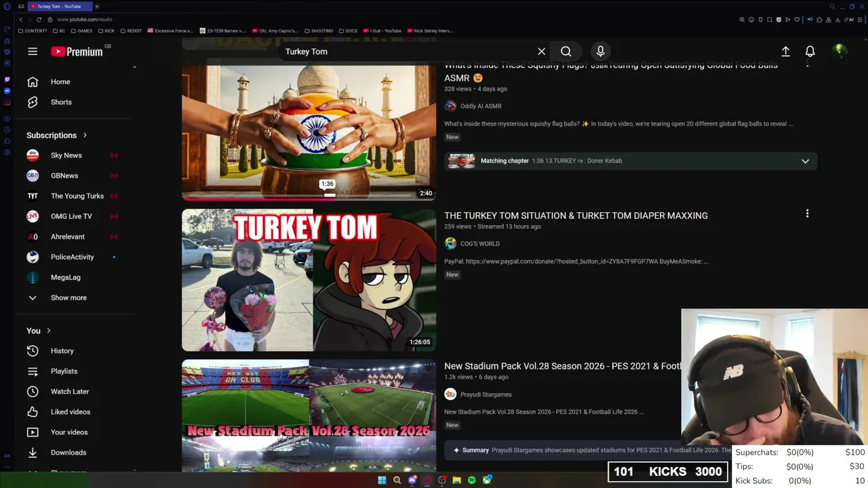This screenshot has height=488, width=868.
Task: Open the KICK bookmarks folder
Action: point(106,30)
